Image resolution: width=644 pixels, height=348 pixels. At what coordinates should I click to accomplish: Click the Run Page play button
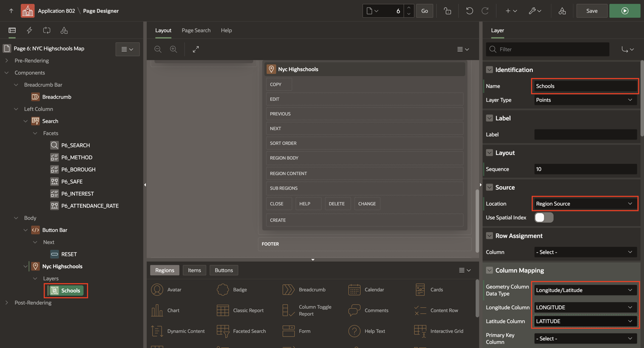click(624, 11)
